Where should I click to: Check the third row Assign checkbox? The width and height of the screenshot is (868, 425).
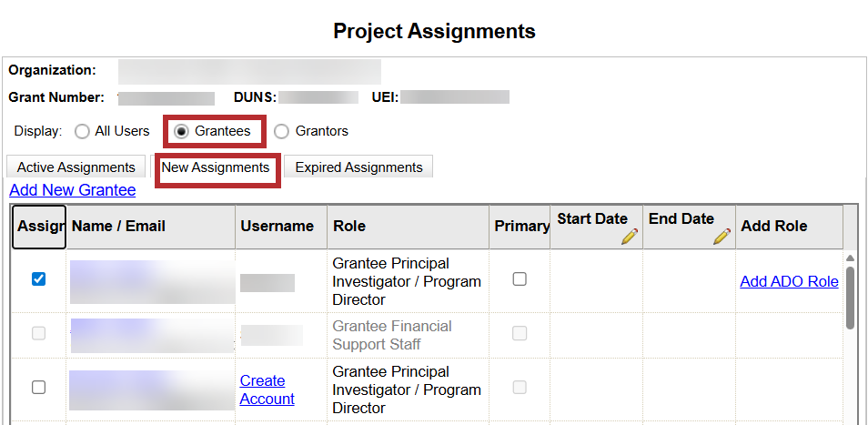(38, 387)
